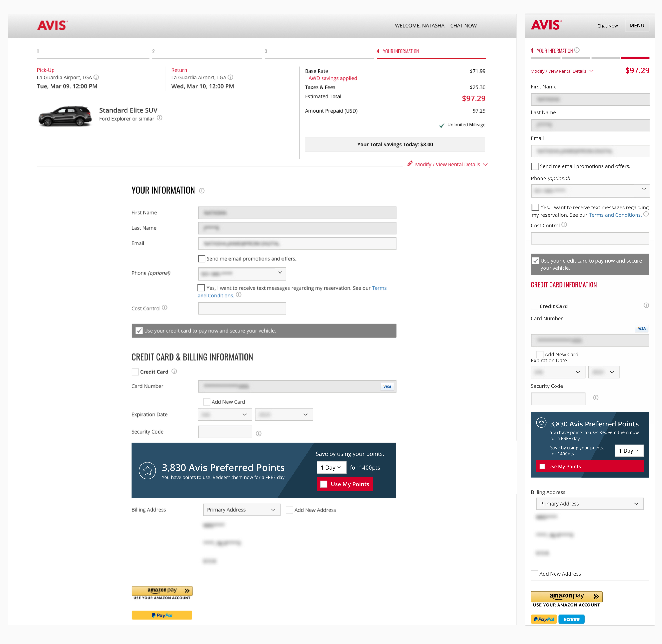Toggle the red Use My Points checkbox in desktop banner
Screen dimensions: 662x644
coord(324,484)
